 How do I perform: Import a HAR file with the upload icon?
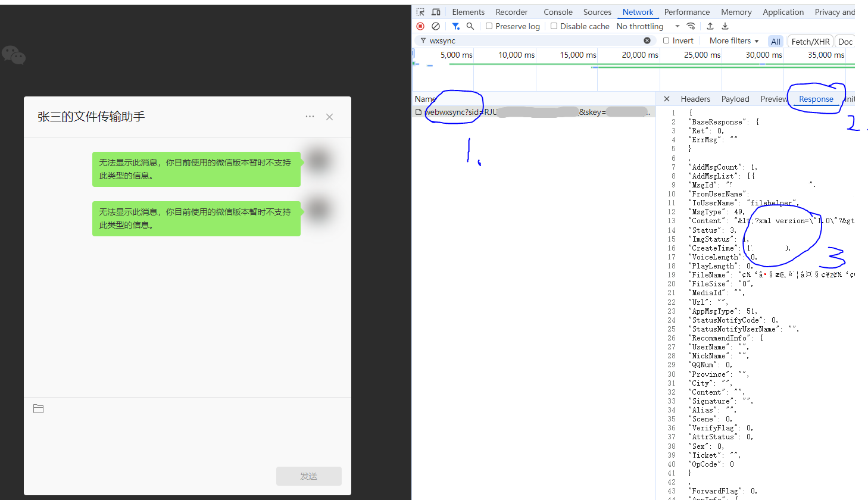(x=710, y=26)
